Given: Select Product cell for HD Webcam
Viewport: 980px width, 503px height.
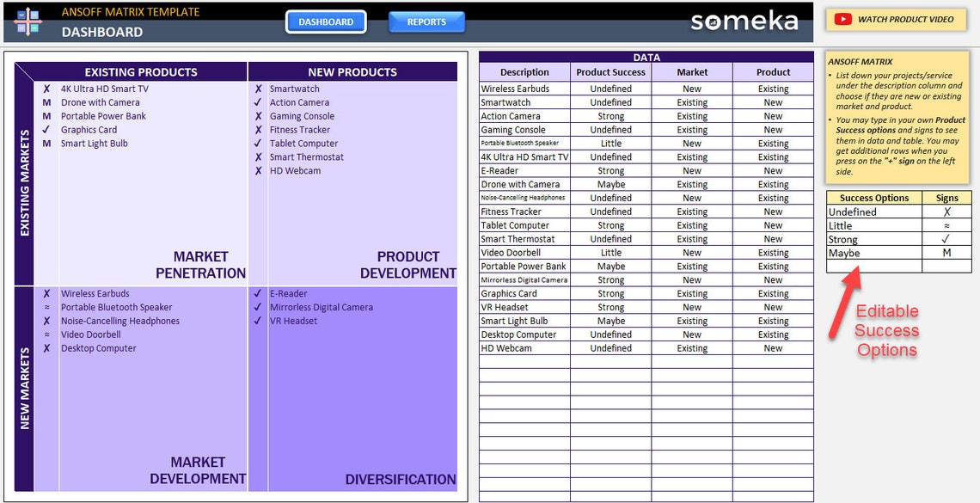Looking at the screenshot, I should pyautogui.click(x=773, y=348).
